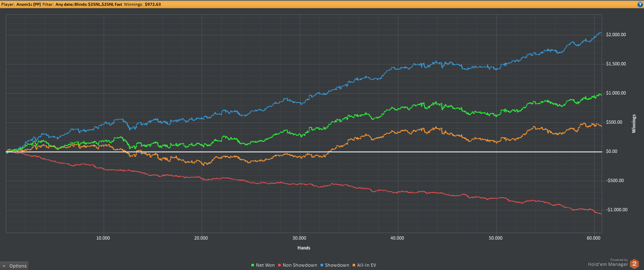
Task: Click the $1,500.00 axis label
Action: (x=616, y=64)
